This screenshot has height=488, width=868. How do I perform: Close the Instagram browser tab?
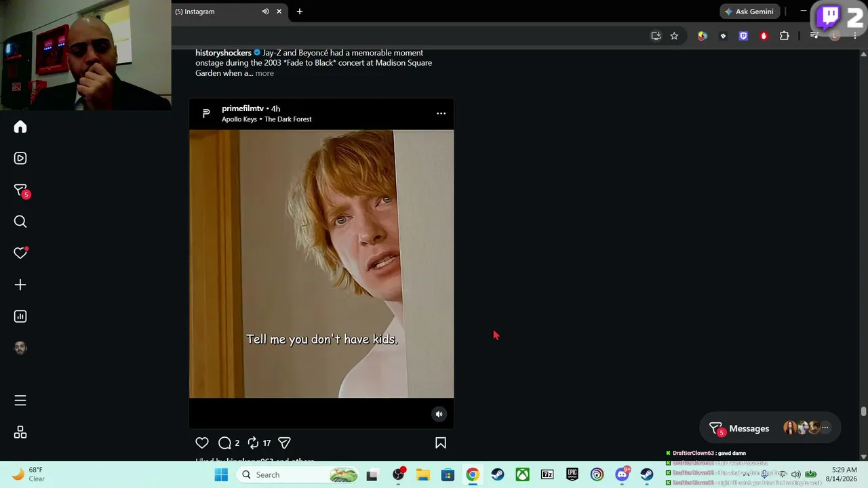point(279,12)
